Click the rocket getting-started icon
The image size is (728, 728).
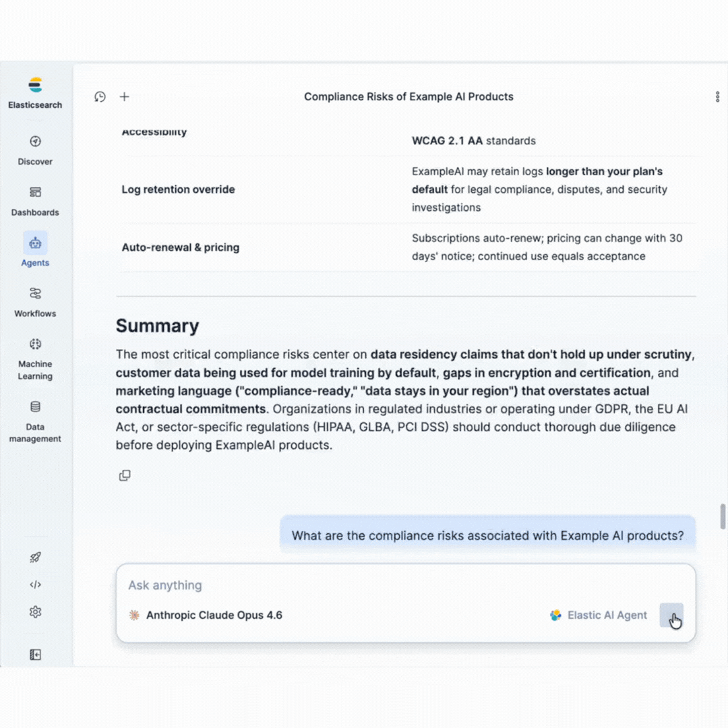coord(35,557)
